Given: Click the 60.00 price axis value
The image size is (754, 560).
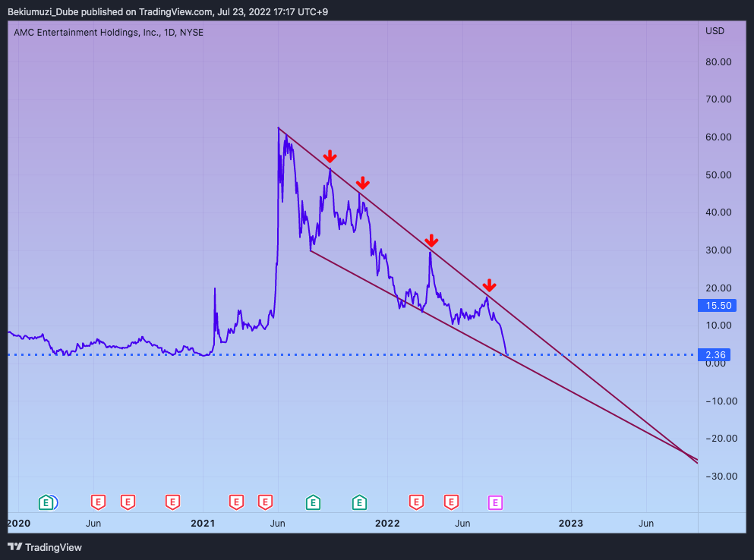Looking at the screenshot, I should 718,137.
